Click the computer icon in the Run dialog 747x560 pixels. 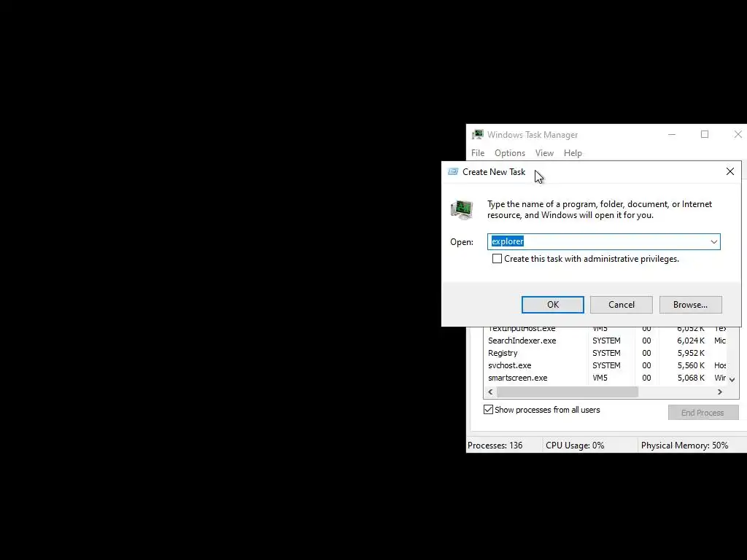462,209
